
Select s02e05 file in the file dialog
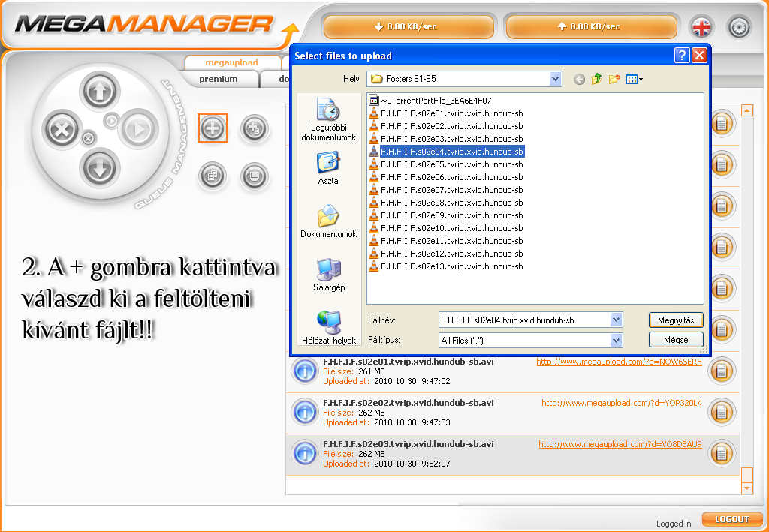click(x=446, y=164)
